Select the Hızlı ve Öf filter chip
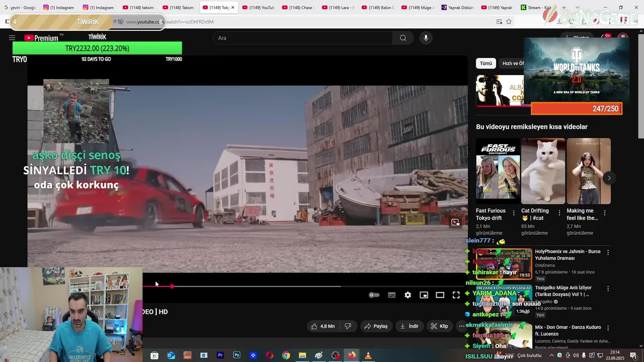Viewport: 644px width, 362px height. click(x=512, y=63)
